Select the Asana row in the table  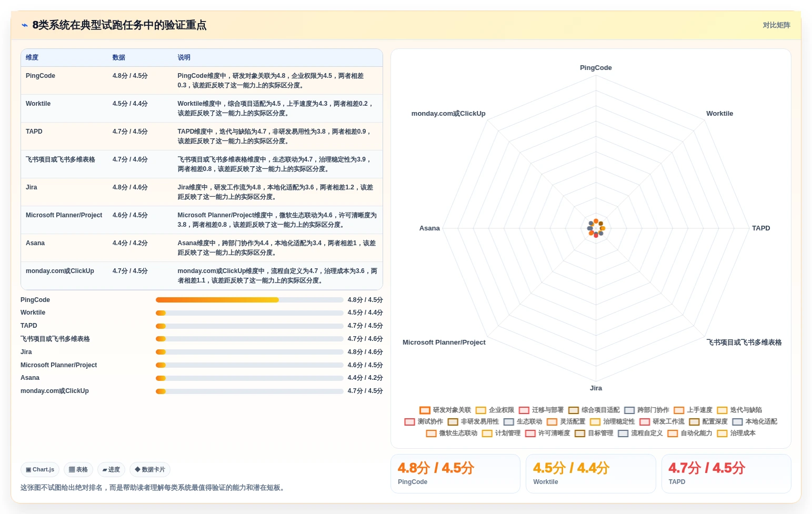[202, 248]
